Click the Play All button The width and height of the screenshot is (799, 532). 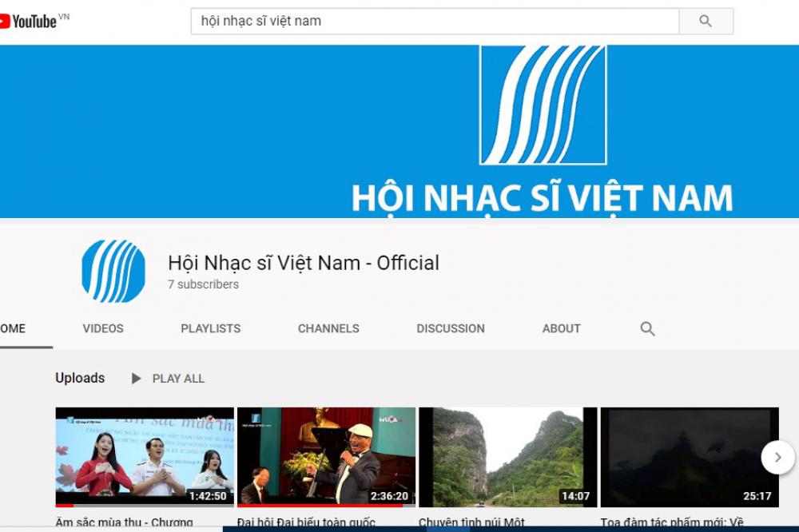168,379
